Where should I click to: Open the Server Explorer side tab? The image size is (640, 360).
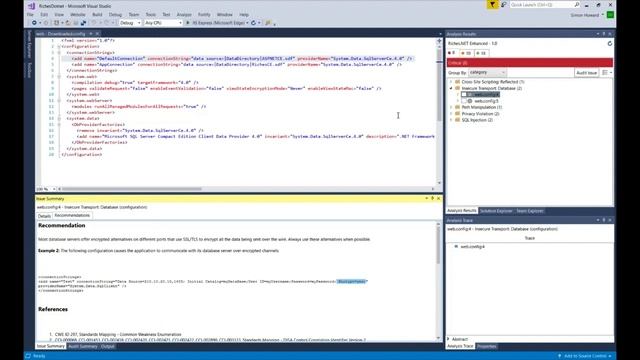[29, 44]
